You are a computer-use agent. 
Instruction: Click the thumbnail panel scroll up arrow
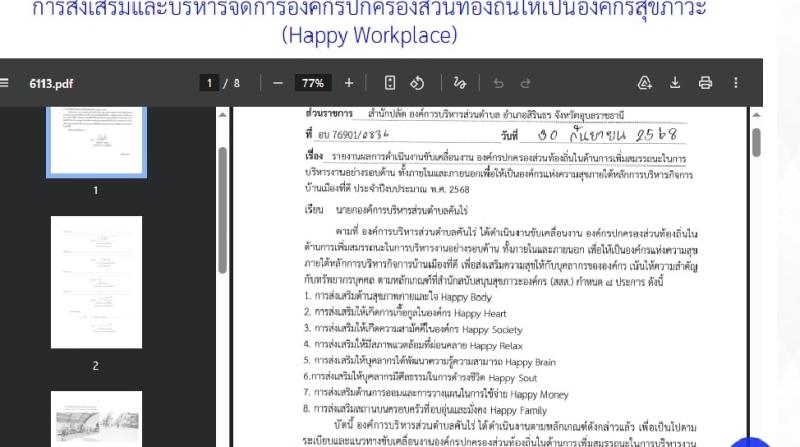[222, 115]
